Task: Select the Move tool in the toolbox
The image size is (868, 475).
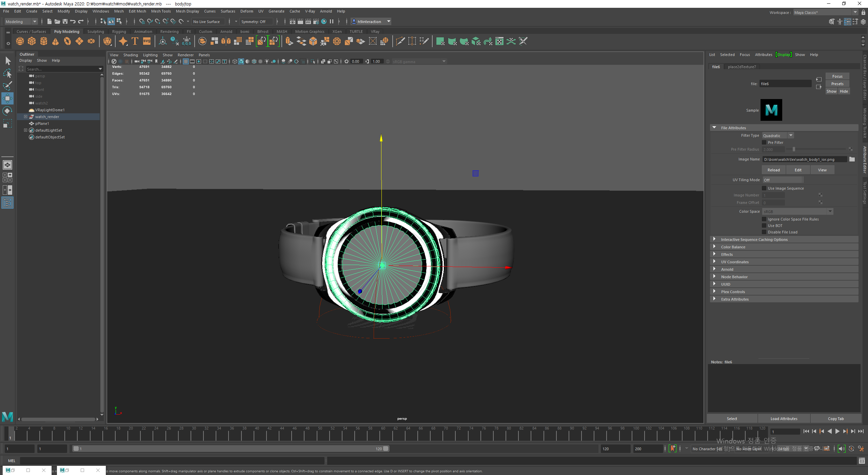Action: point(7,98)
